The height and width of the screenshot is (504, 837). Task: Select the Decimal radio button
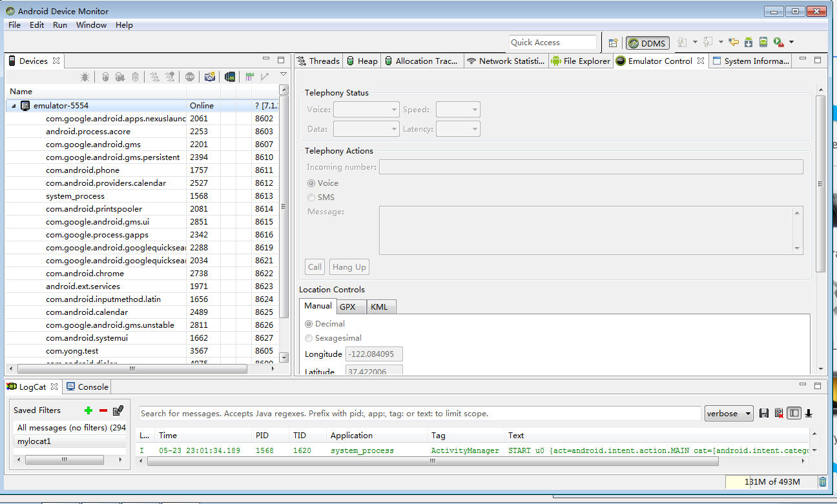309,324
